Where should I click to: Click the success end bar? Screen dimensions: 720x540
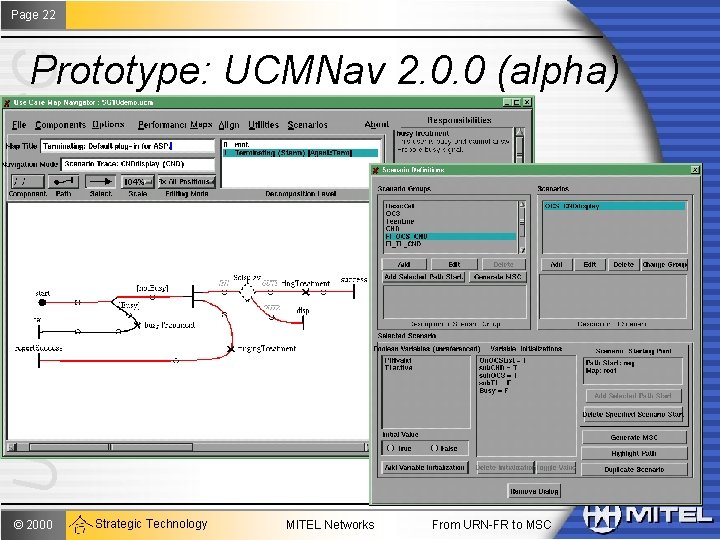coord(354,291)
